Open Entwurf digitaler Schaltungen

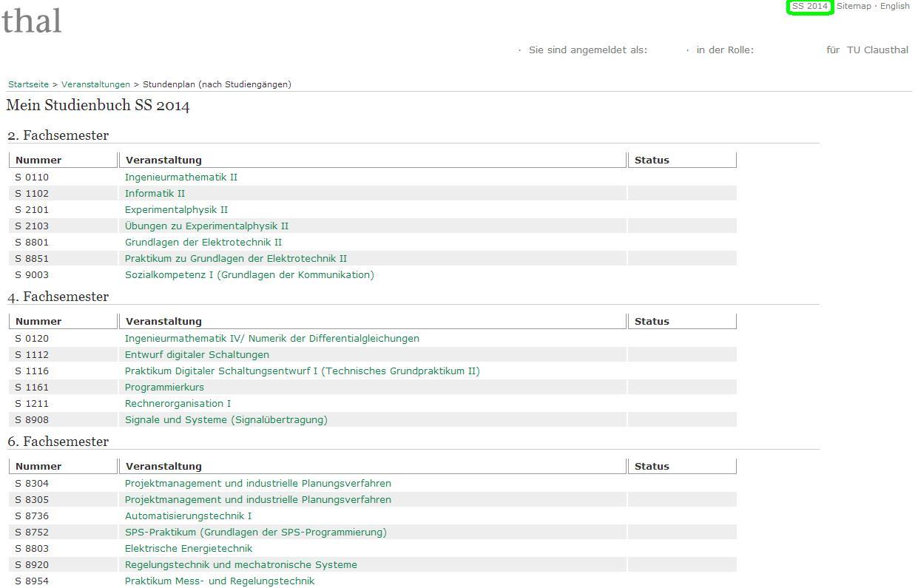tap(197, 355)
